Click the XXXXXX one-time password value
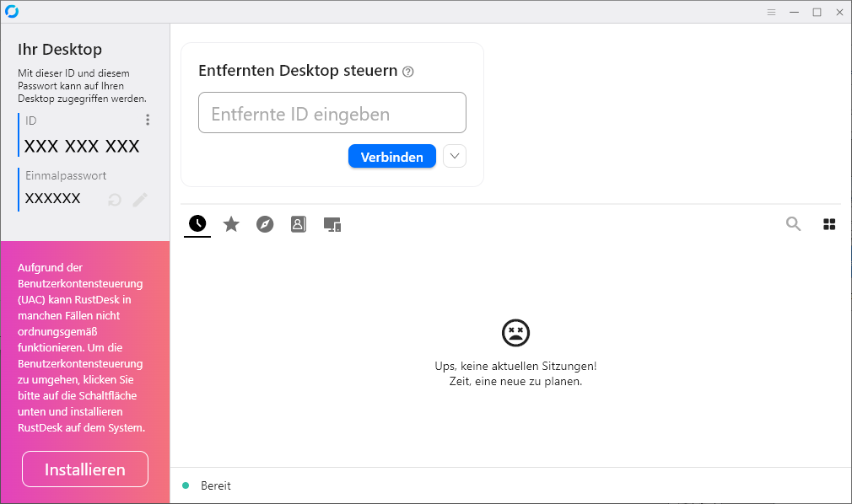The image size is (852, 504). click(x=53, y=199)
